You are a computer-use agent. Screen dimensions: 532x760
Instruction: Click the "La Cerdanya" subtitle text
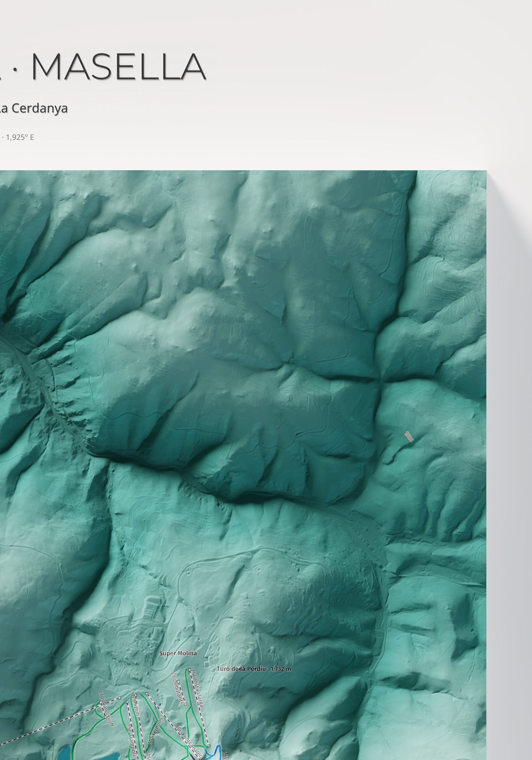(34, 108)
